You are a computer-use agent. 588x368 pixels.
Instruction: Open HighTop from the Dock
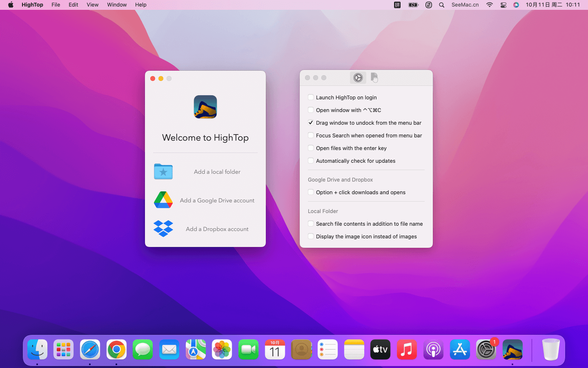click(x=512, y=350)
